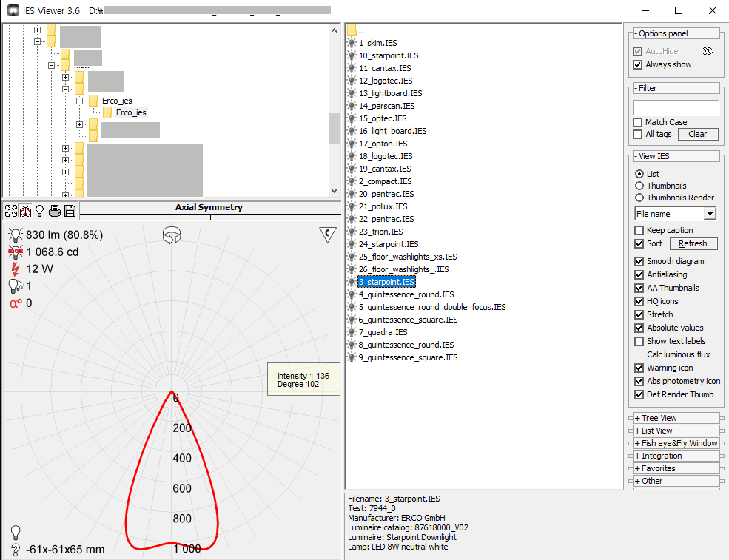Click the bulb icon next to 4_quintessence_round.IES
Image resolution: width=729 pixels, height=560 pixels.
tap(352, 294)
